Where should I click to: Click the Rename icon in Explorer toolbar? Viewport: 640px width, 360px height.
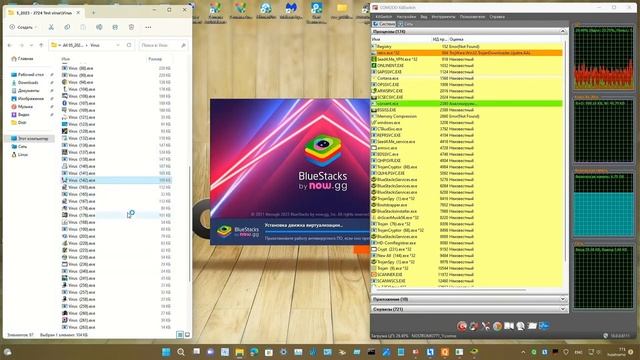[x=99, y=27]
